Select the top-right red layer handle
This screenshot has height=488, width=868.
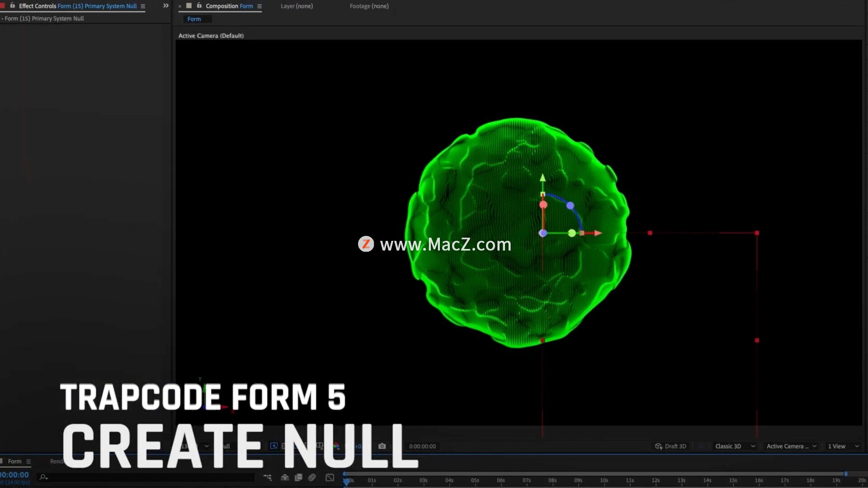point(757,233)
